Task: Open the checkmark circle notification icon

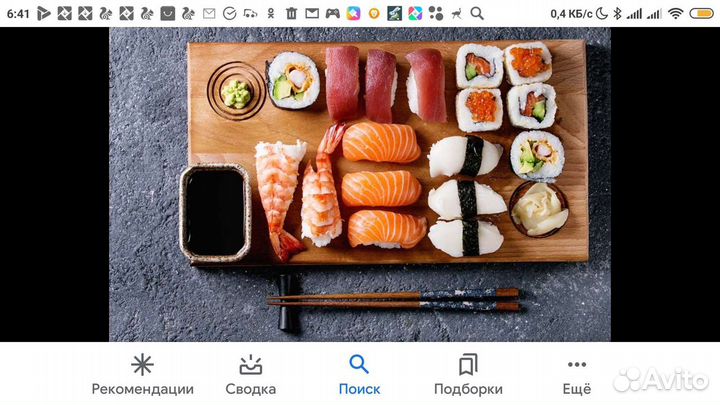Action: 230,14
